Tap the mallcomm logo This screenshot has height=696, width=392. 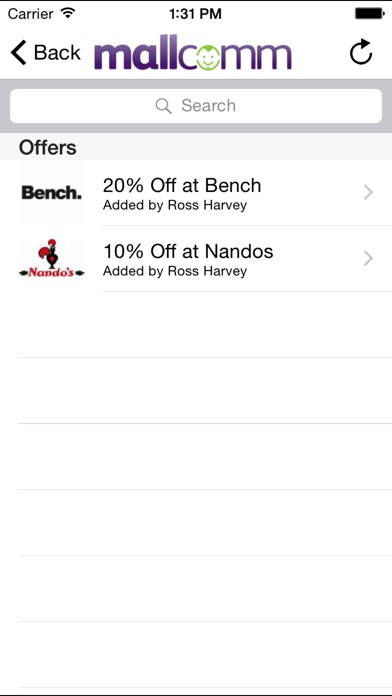coord(193,55)
